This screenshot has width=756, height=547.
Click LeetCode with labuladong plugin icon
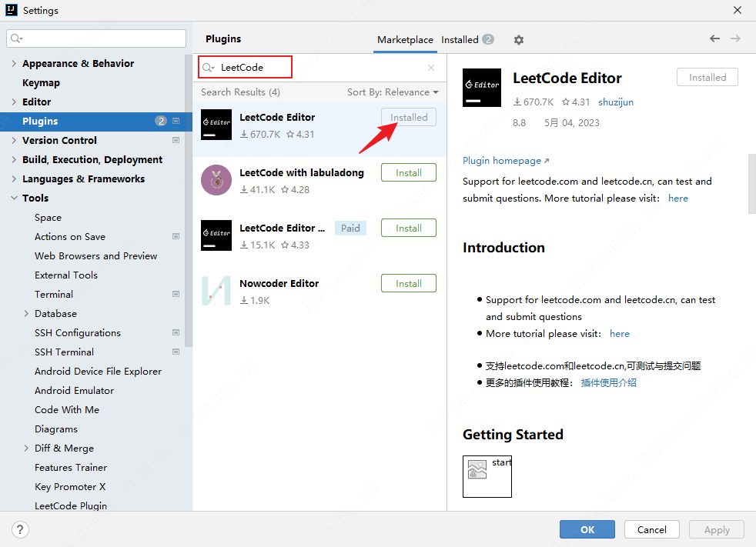216,180
